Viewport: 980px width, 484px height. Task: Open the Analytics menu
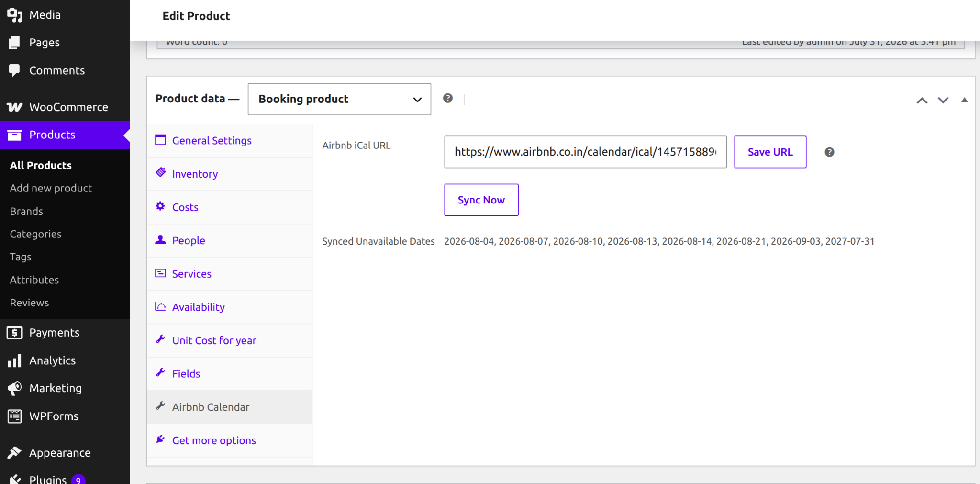[65, 360]
